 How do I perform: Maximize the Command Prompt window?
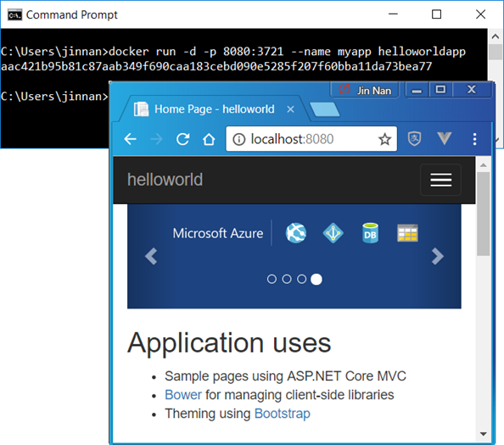point(436,14)
